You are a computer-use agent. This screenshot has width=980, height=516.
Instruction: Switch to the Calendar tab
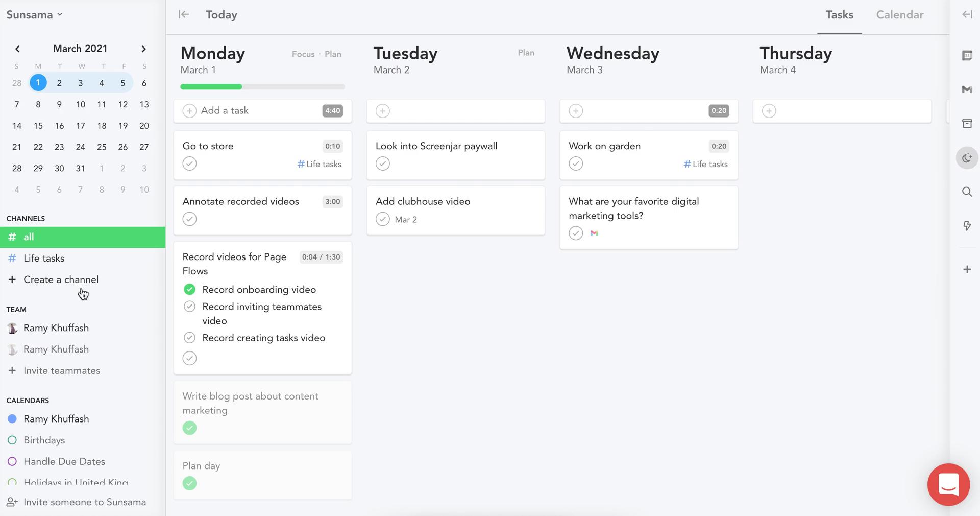899,15
